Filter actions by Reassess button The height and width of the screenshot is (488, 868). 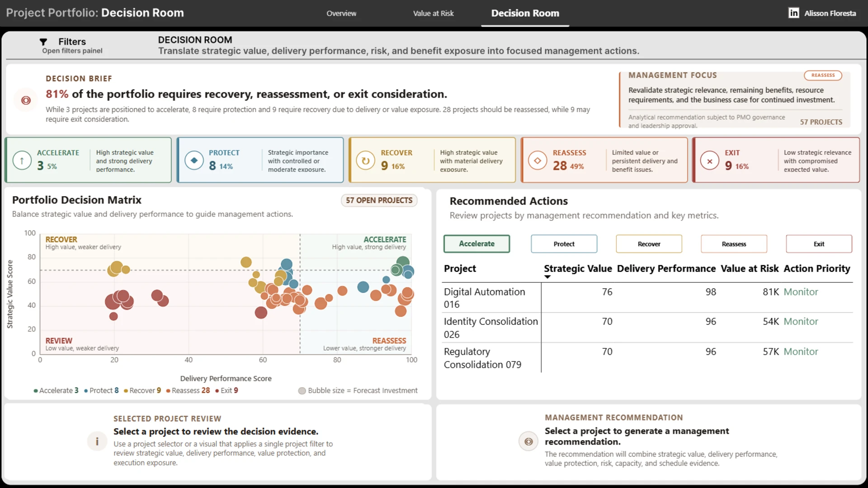click(734, 244)
